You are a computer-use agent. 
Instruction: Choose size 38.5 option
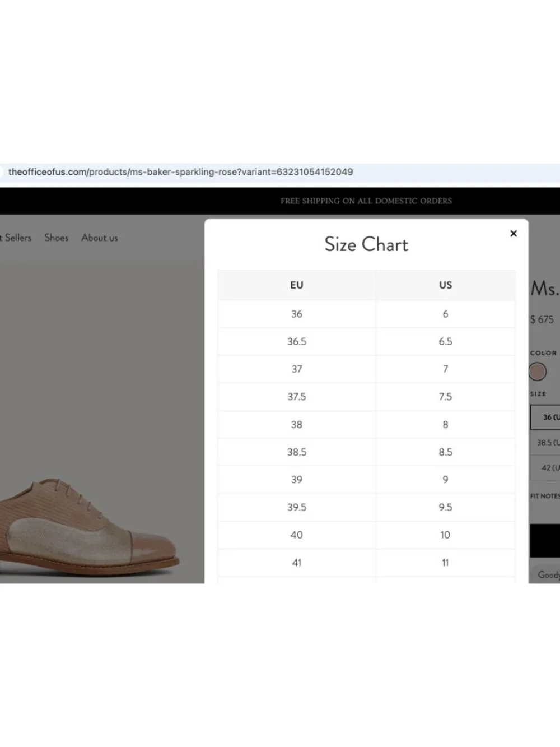[545, 443]
